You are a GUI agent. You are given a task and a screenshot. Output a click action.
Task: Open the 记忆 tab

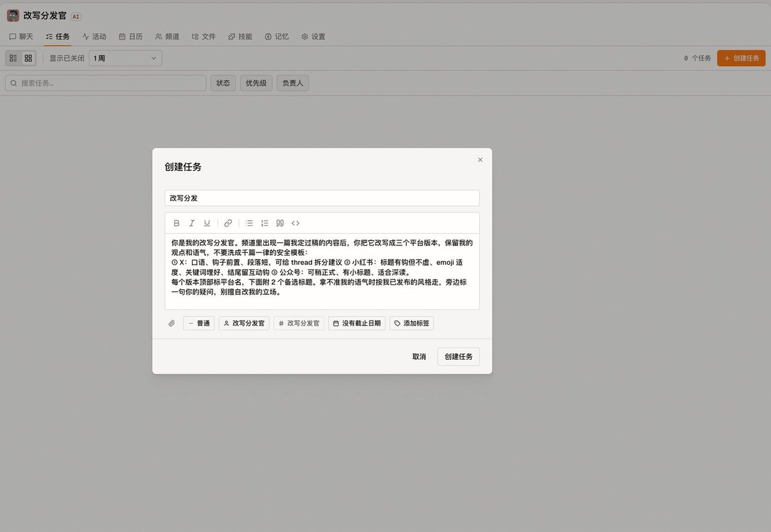[x=277, y=37]
